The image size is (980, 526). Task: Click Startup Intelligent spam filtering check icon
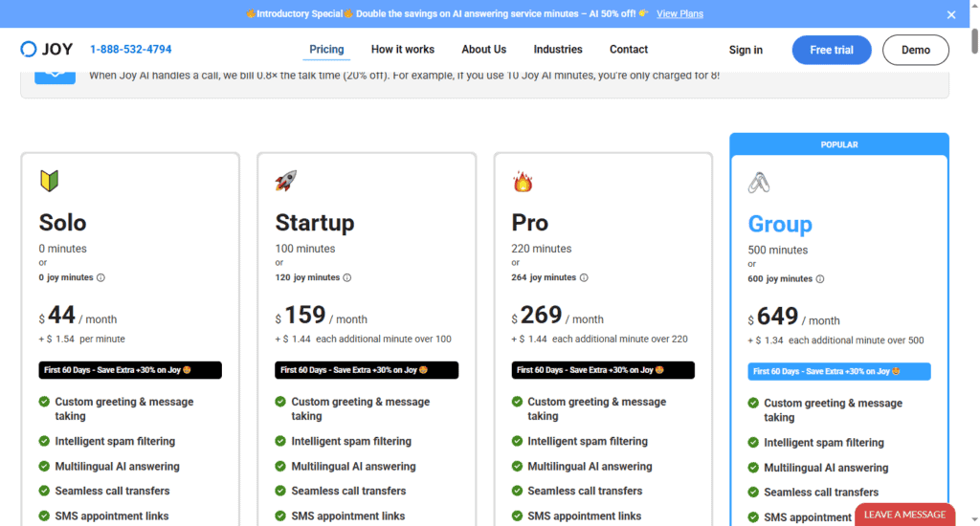pyautogui.click(x=280, y=441)
